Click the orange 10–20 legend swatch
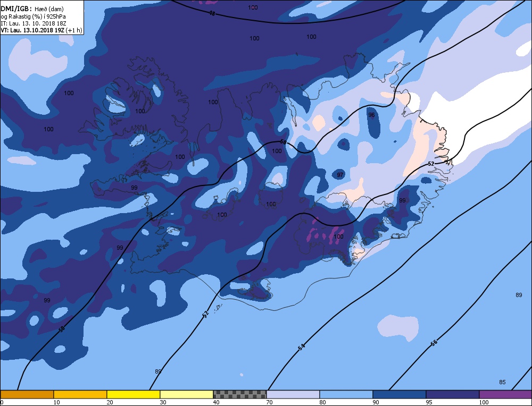 pos(80,394)
